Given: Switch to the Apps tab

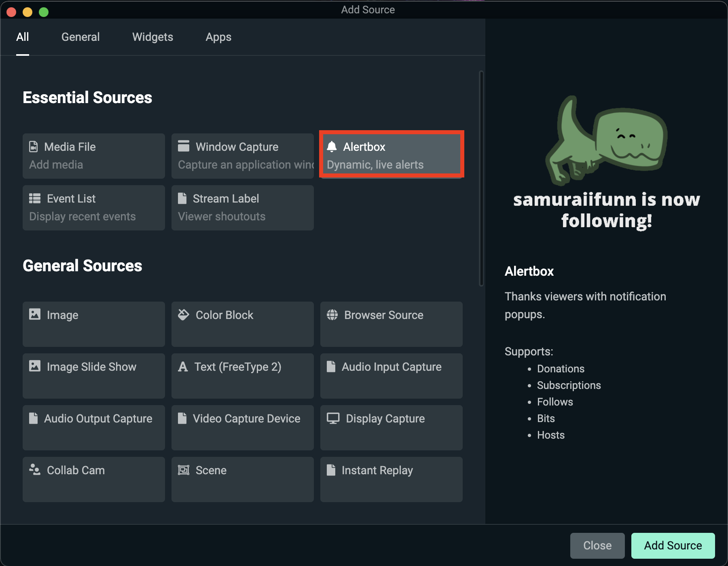Looking at the screenshot, I should coord(218,37).
